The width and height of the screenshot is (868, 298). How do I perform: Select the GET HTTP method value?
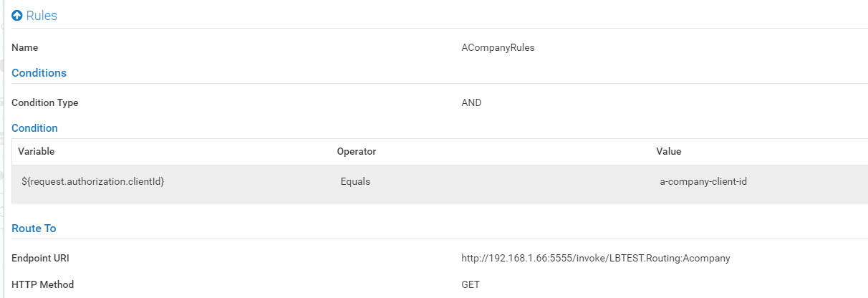pos(471,285)
